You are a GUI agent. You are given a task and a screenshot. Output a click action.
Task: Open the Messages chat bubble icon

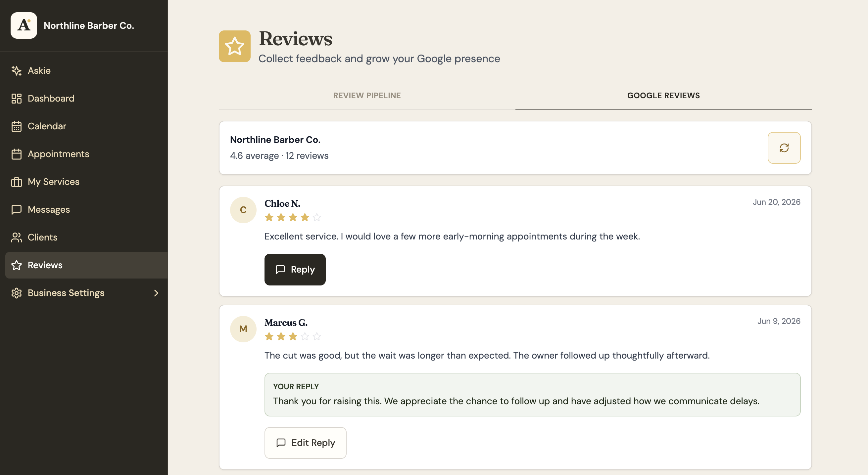coord(16,210)
